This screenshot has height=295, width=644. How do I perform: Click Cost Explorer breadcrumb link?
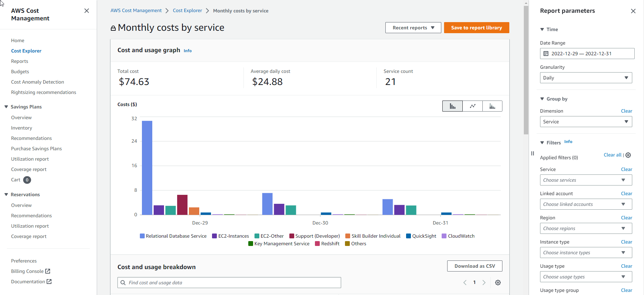[188, 11]
